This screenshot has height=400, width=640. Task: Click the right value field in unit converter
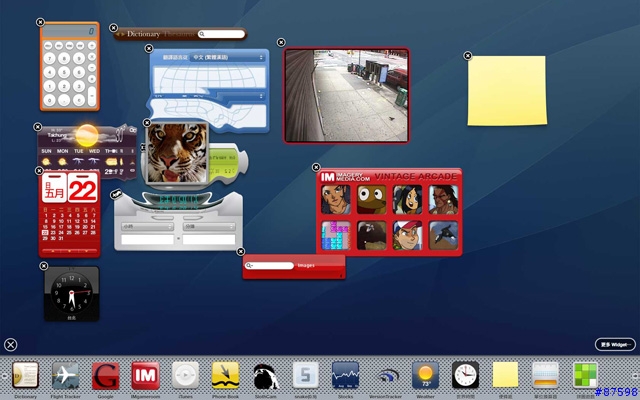[209, 239]
